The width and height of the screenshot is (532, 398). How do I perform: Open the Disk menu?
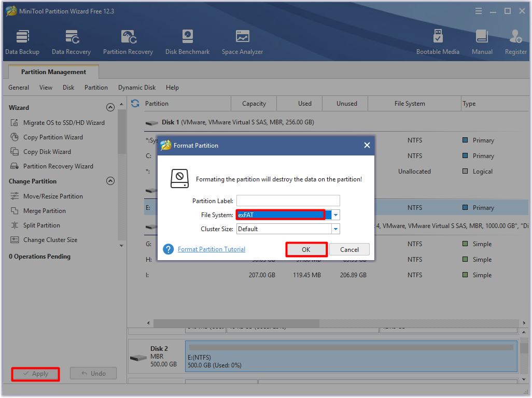(68, 87)
